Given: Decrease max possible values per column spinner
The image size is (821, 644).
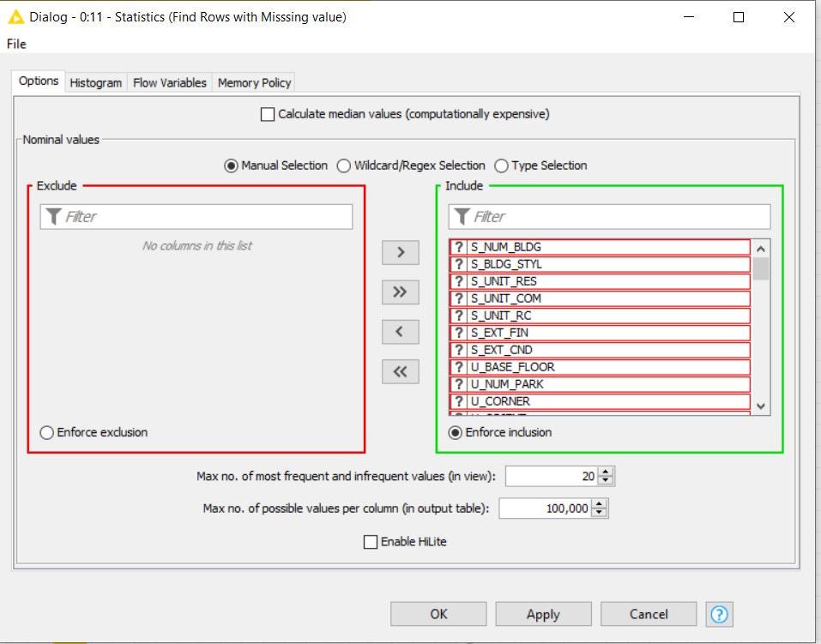Looking at the screenshot, I should pyautogui.click(x=600, y=513).
